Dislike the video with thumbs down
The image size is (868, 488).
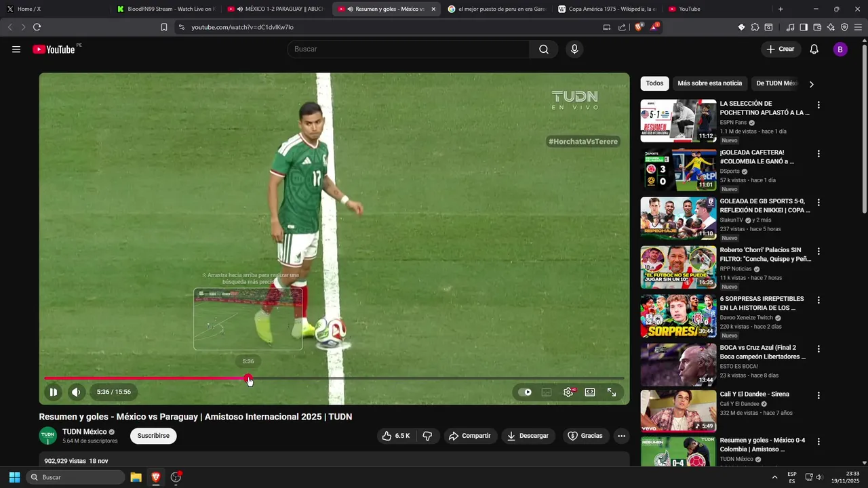[427, 436]
